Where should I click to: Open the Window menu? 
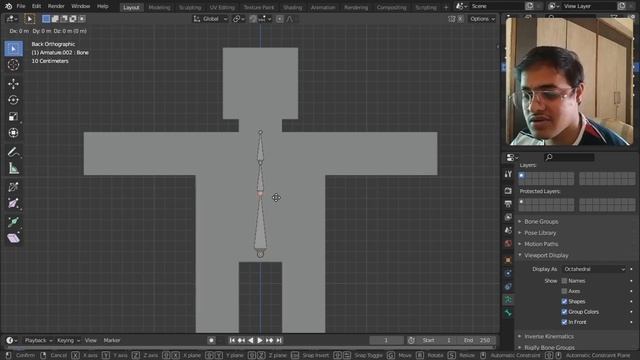(x=80, y=6)
